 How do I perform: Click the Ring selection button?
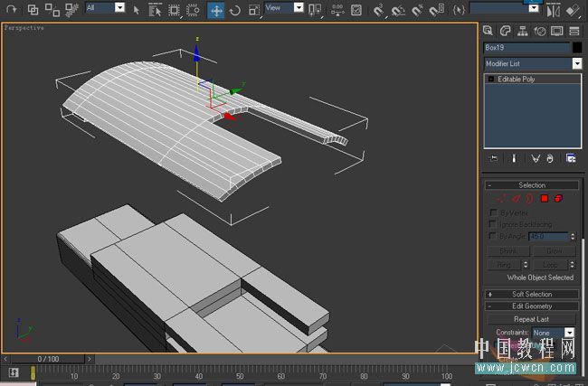504,265
